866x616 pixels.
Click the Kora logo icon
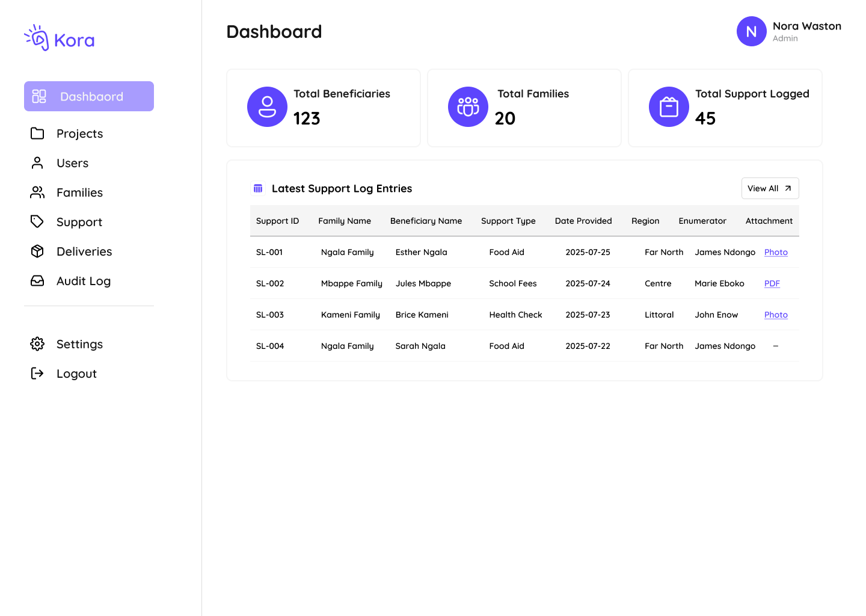pos(37,37)
